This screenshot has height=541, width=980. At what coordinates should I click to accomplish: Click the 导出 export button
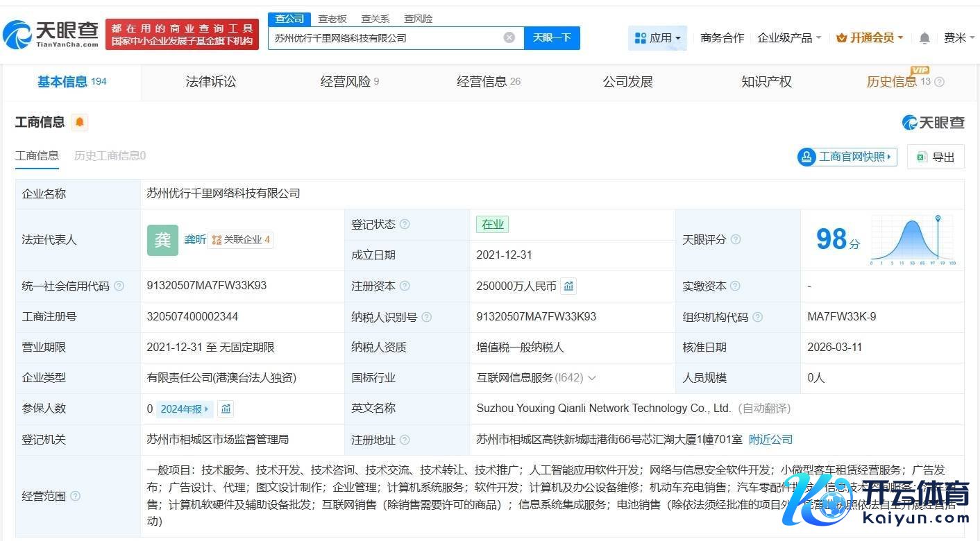point(936,157)
